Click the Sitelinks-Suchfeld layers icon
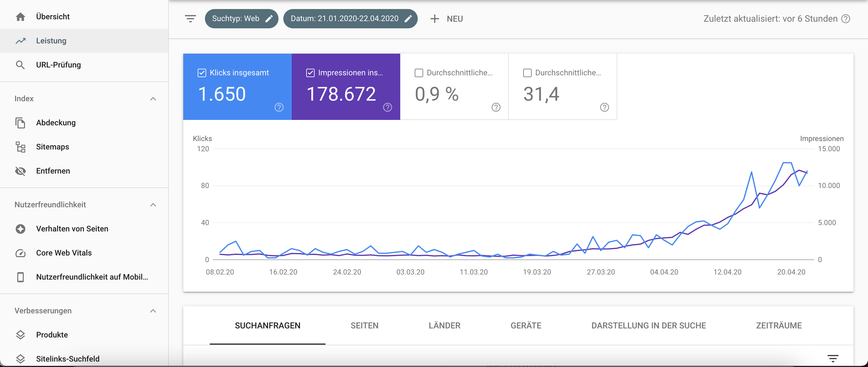The width and height of the screenshot is (868, 367). point(20,359)
